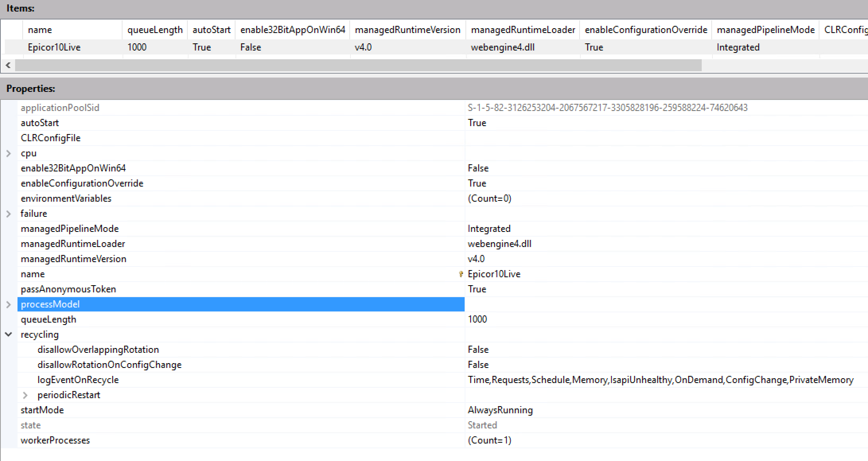The image size is (868, 461).
Task: Select the queueLength property name
Action: 48,319
